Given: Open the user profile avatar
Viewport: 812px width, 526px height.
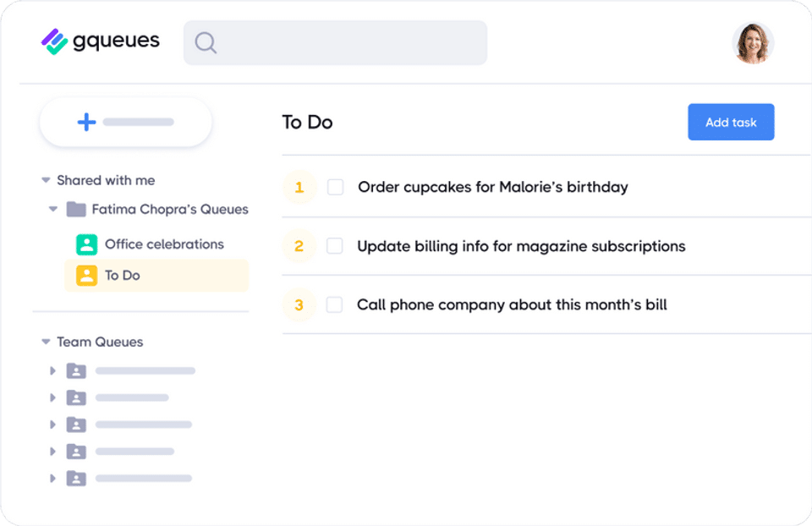Looking at the screenshot, I should 753,43.
